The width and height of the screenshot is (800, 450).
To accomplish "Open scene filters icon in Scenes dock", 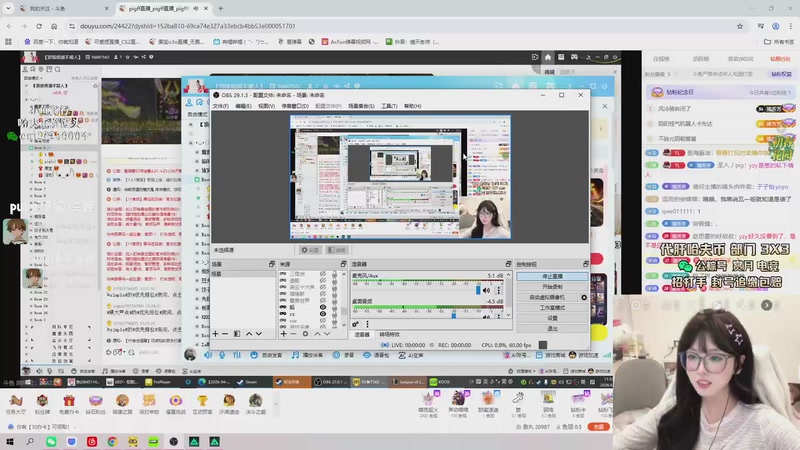I will click(x=237, y=334).
